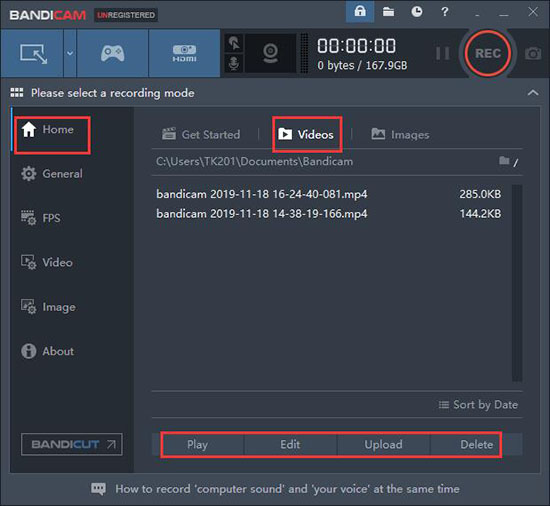Click the UNREGISTERED badge
This screenshot has height=506, width=550.
(x=126, y=15)
